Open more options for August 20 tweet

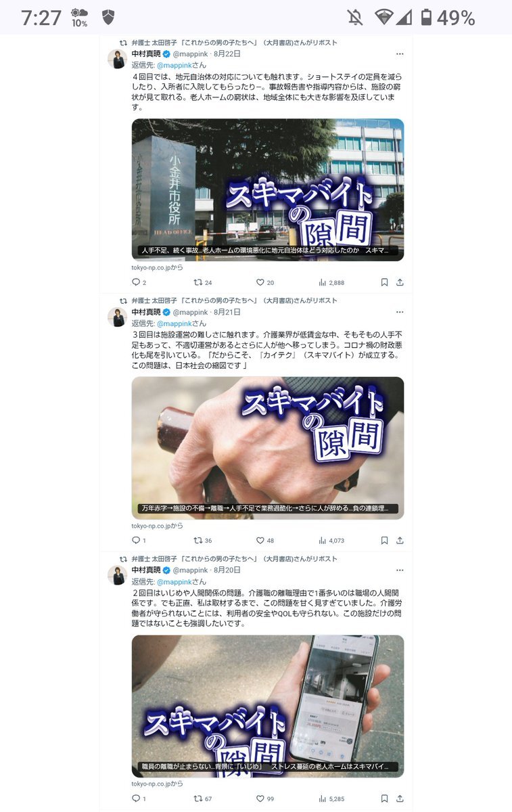400,570
